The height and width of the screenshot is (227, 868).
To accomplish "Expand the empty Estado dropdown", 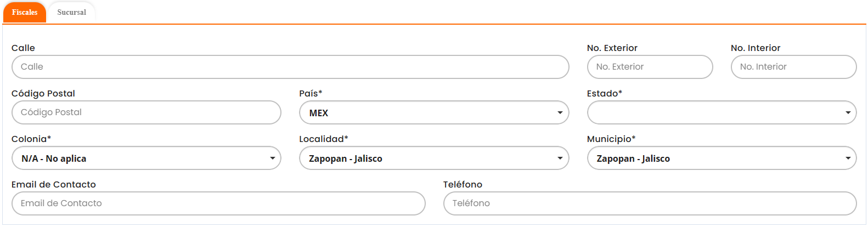I will point(722,112).
